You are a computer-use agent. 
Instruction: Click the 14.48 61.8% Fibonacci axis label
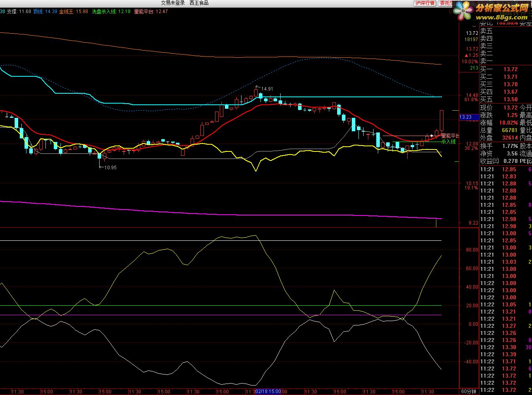[x=472, y=97]
